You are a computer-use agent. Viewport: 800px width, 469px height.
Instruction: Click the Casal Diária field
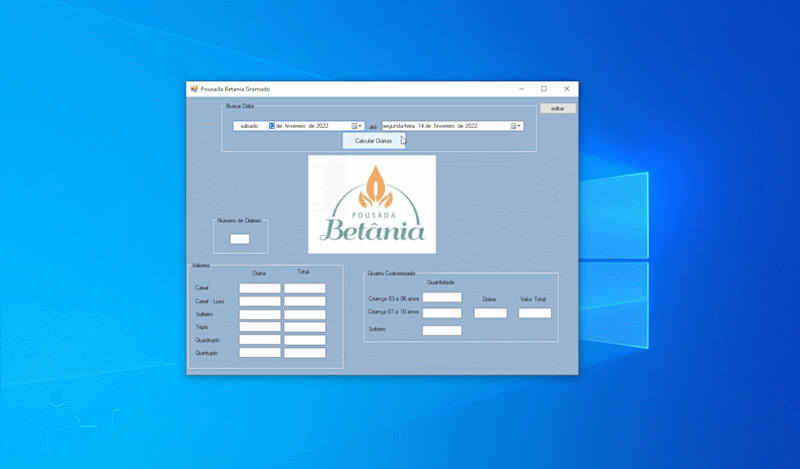(260, 288)
